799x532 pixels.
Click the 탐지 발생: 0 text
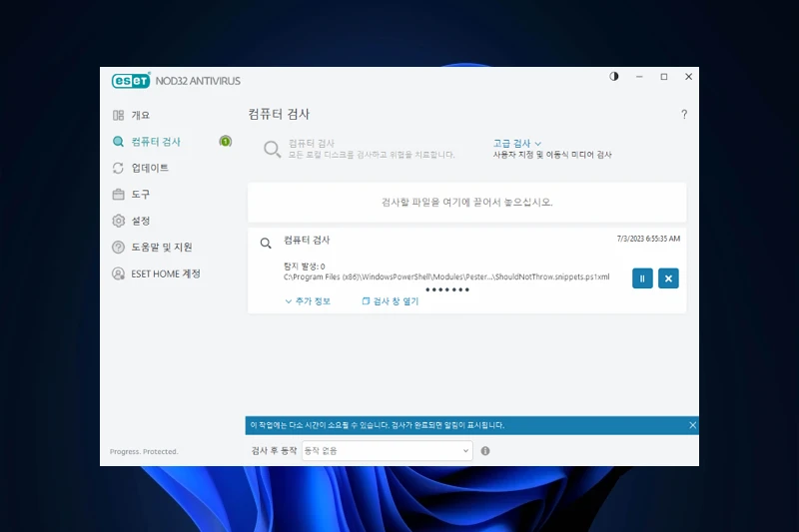coord(305,266)
